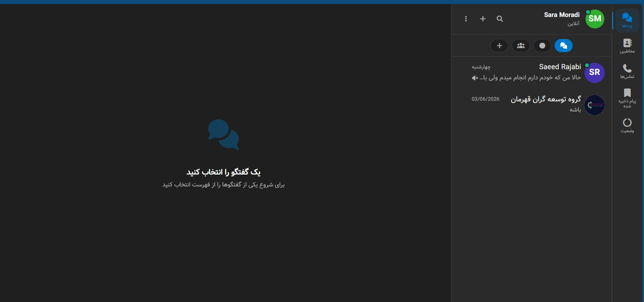Click the muted speaker icon on Saeed Rajabi's chat
644x302 pixels.
(475, 78)
